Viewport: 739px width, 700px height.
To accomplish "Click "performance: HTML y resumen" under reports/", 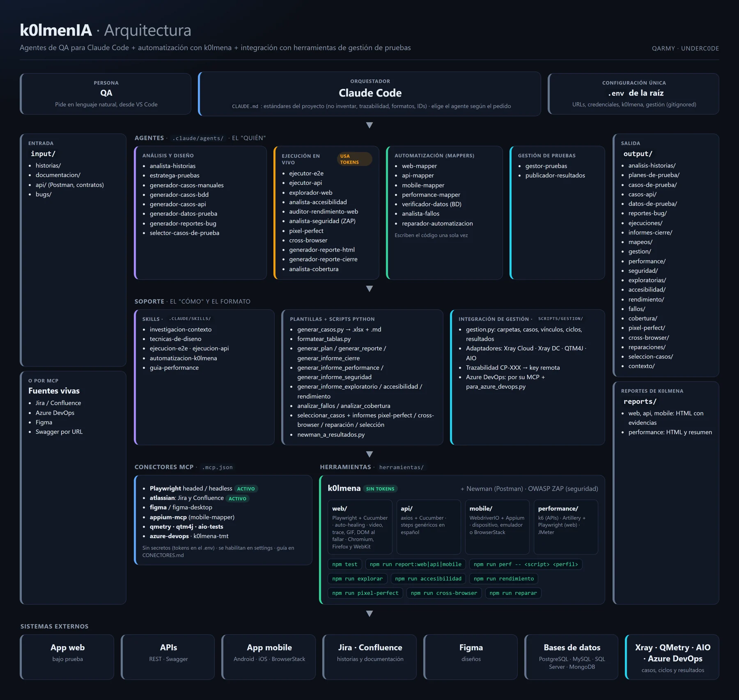I will click(x=670, y=432).
